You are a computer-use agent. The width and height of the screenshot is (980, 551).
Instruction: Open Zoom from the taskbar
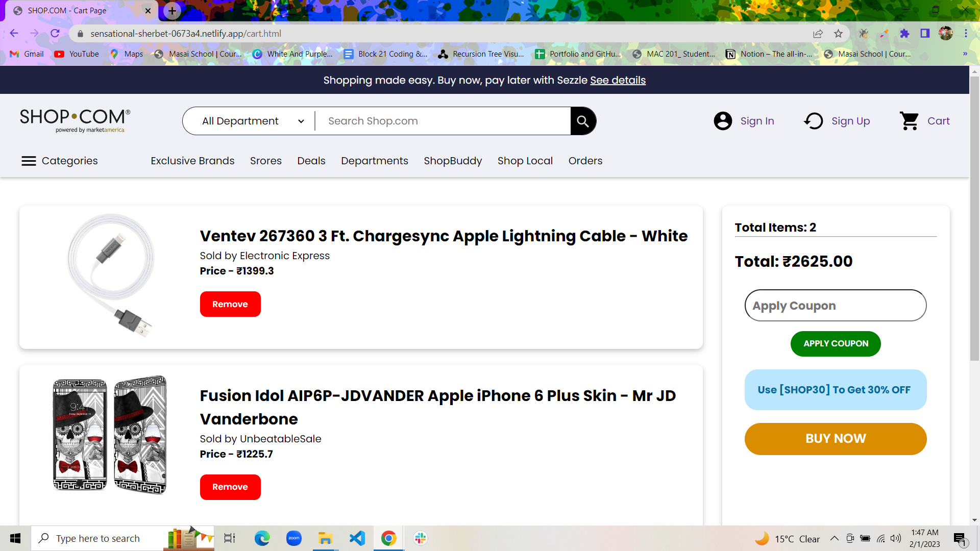coord(294,538)
